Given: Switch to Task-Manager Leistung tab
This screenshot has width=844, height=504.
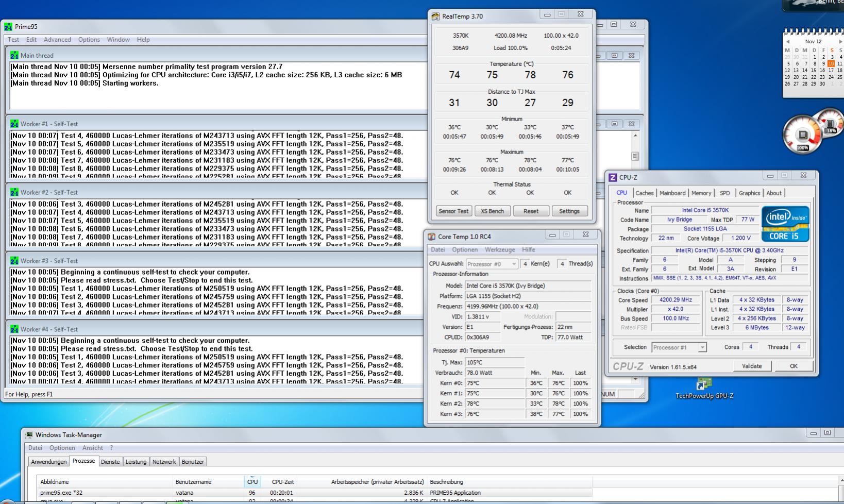Looking at the screenshot, I should coord(136,462).
